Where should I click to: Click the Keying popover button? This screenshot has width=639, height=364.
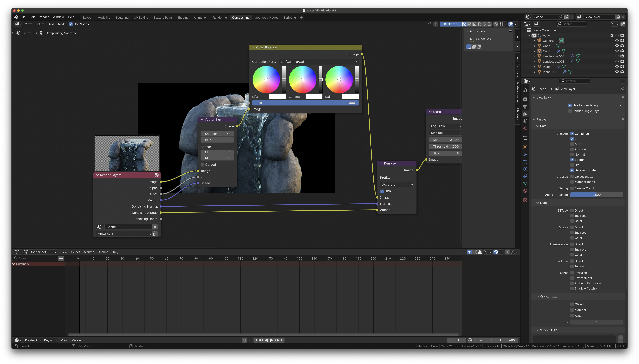pyautogui.click(x=51, y=340)
